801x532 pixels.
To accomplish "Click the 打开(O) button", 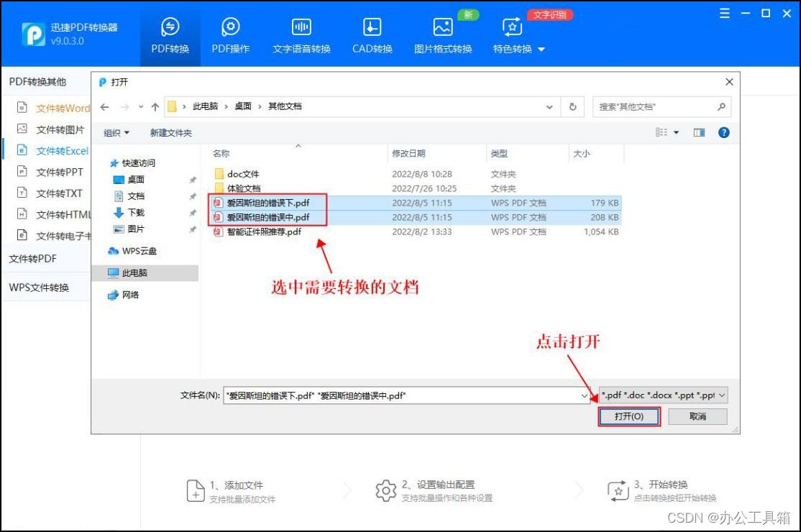I will coord(629,417).
